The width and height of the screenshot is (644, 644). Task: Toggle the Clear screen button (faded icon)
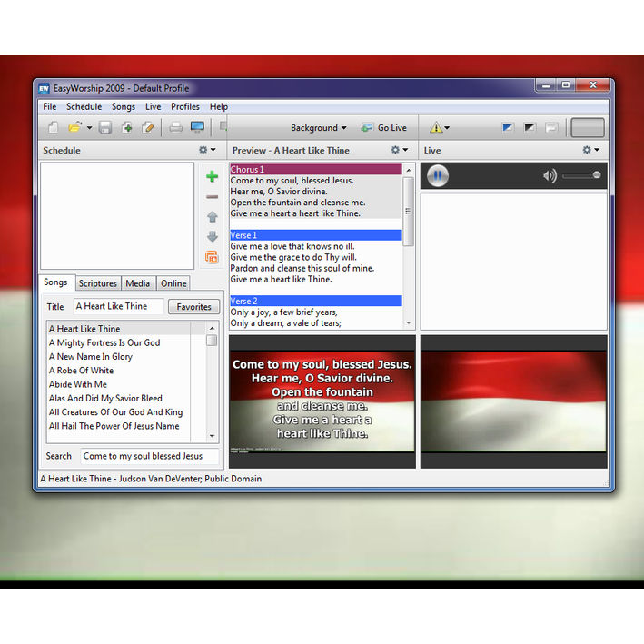click(551, 127)
